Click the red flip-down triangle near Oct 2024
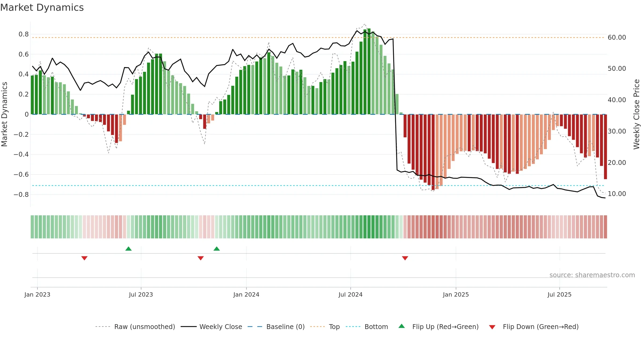 point(405,258)
